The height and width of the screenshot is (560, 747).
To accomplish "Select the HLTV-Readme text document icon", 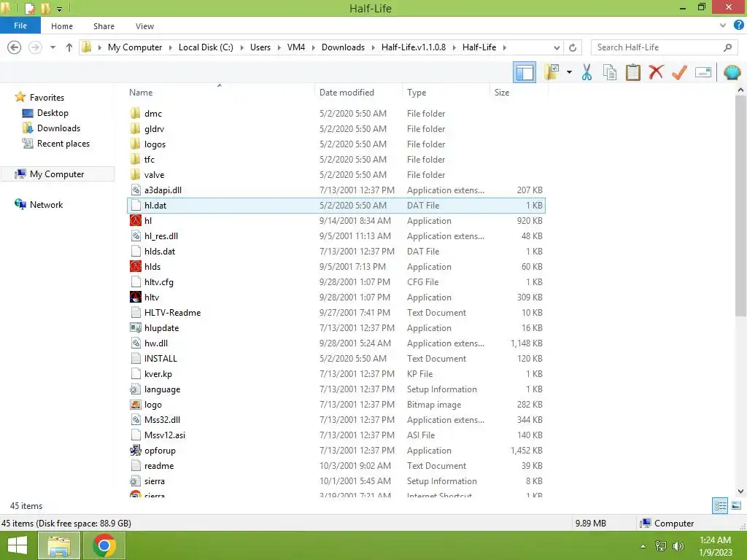I will pos(135,312).
